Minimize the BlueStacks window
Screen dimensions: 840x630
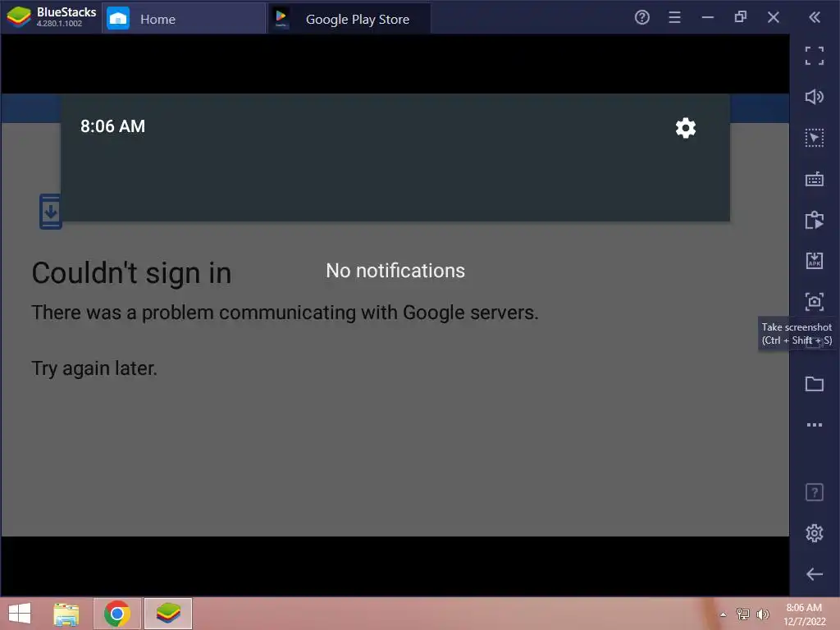(x=708, y=18)
